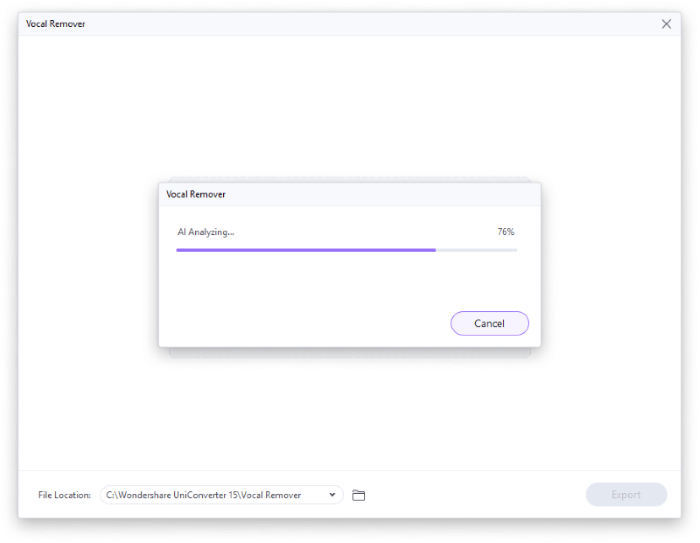Close the Vocal Remover window
This screenshot has width=700, height=543.
pos(666,24)
